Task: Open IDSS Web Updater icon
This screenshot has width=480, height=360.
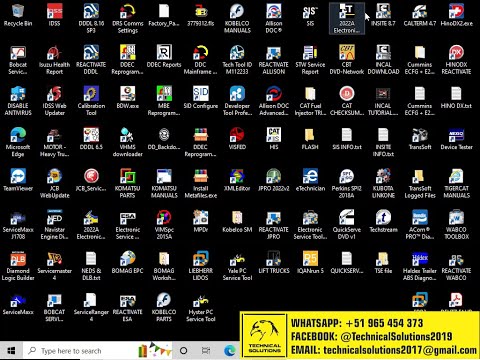Action: click(54, 101)
